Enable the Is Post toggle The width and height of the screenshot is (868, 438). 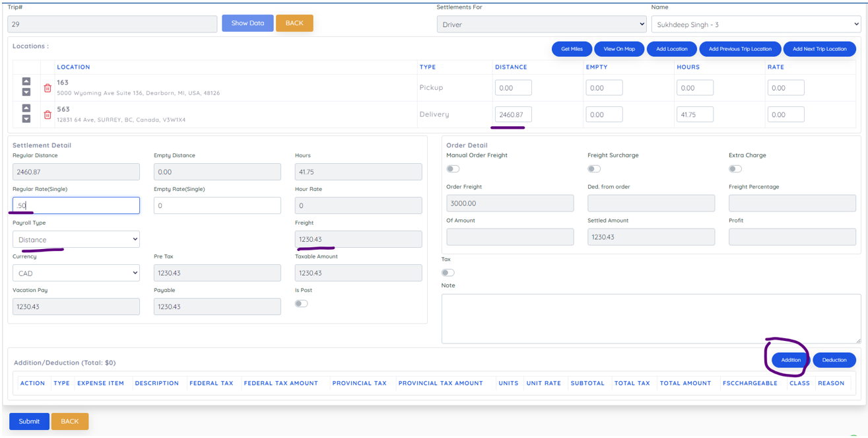tap(301, 304)
